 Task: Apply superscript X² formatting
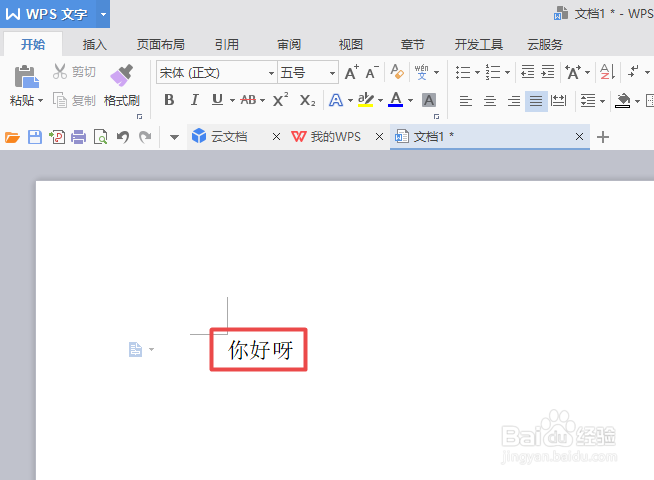(x=280, y=100)
